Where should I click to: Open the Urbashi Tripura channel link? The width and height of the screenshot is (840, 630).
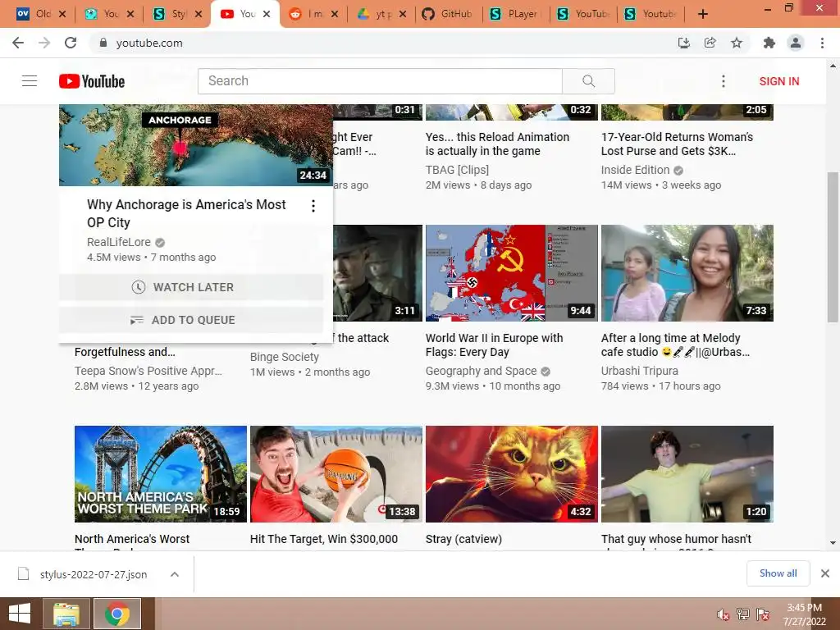(x=639, y=371)
